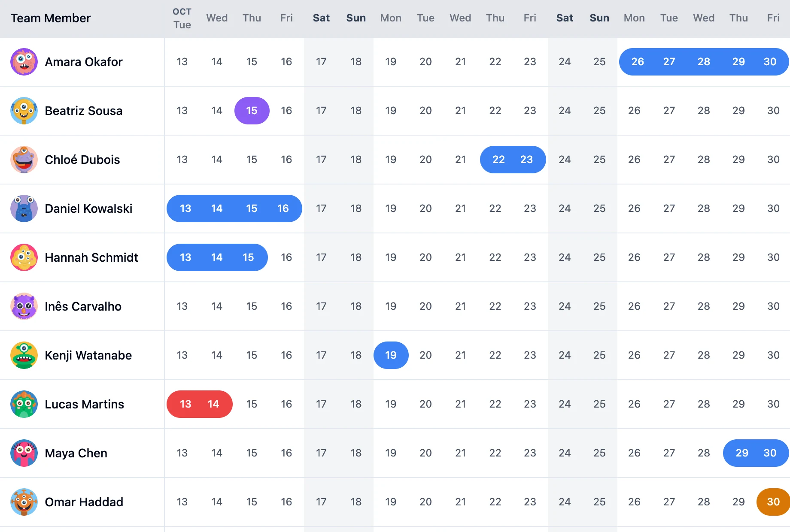The image size is (790, 532).
Task: Select day 24 in Beatriz Sousa's row
Action: pyautogui.click(x=565, y=111)
